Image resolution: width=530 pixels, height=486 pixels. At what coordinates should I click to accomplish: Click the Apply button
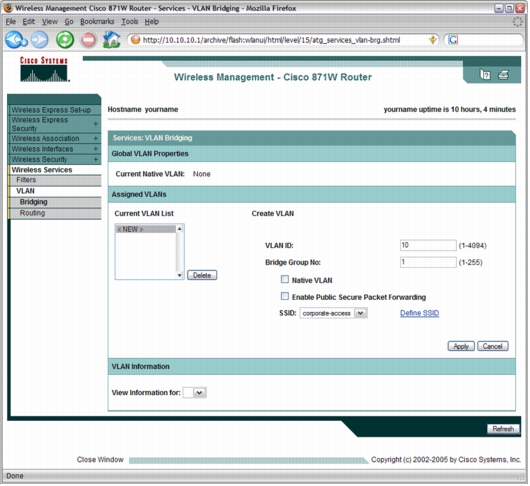click(x=461, y=346)
